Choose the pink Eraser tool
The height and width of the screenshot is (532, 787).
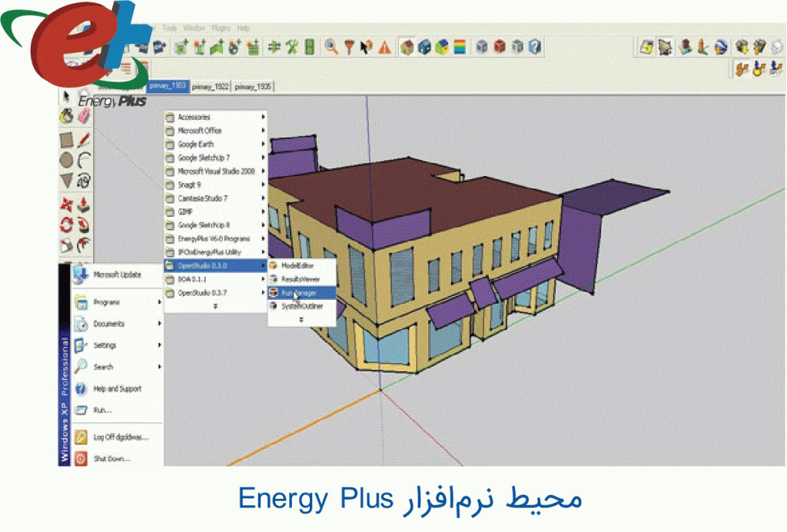[84, 116]
